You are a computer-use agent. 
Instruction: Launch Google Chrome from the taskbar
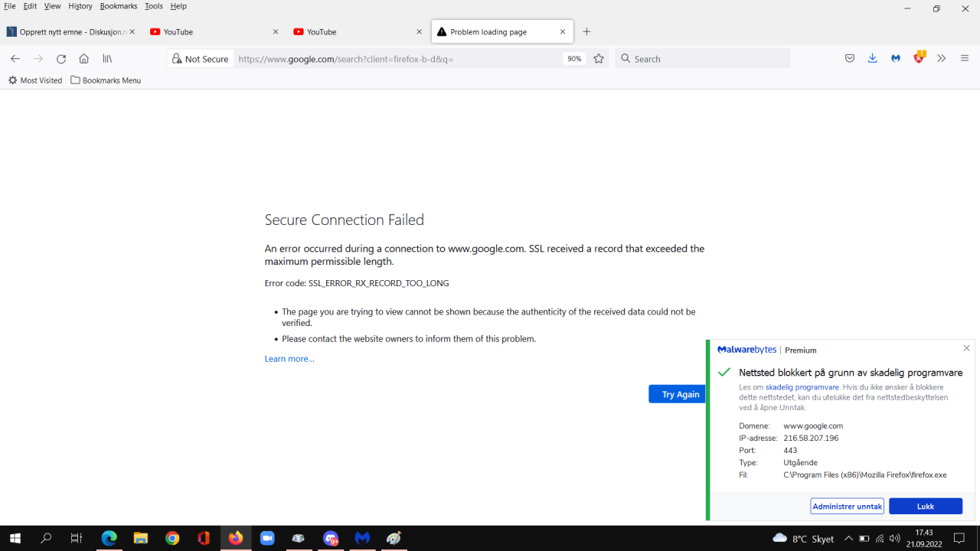[x=172, y=538]
